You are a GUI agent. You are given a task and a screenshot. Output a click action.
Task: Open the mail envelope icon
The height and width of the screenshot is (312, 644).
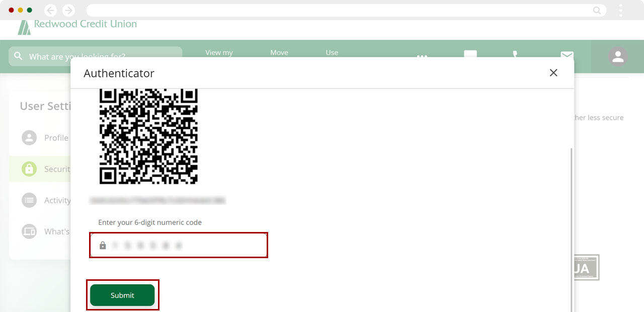coord(567,54)
